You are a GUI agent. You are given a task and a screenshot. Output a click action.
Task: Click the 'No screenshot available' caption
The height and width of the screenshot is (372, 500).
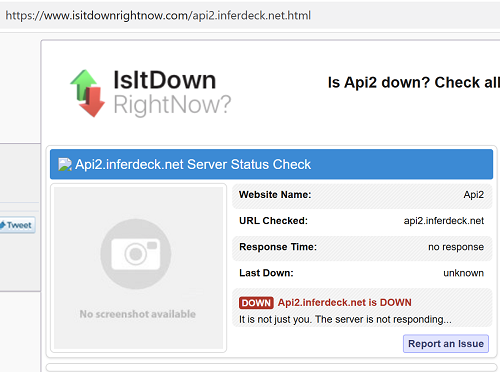(137, 314)
